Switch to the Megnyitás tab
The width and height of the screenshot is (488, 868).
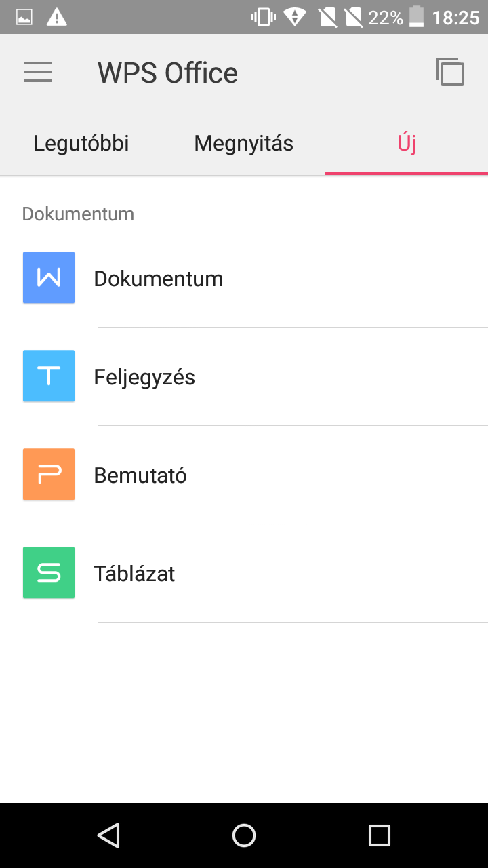pos(244,144)
